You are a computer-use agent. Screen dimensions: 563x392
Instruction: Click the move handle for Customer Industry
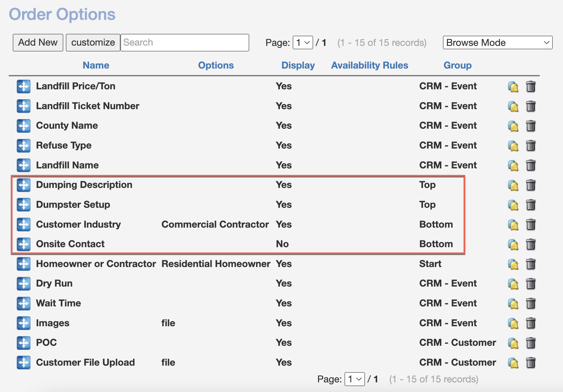tap(24, 224)
